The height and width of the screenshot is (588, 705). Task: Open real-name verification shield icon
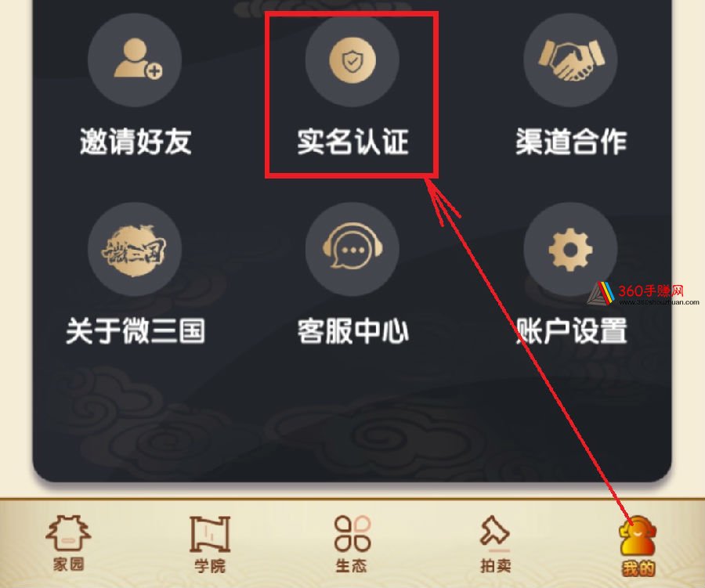(x=352, y=60)
